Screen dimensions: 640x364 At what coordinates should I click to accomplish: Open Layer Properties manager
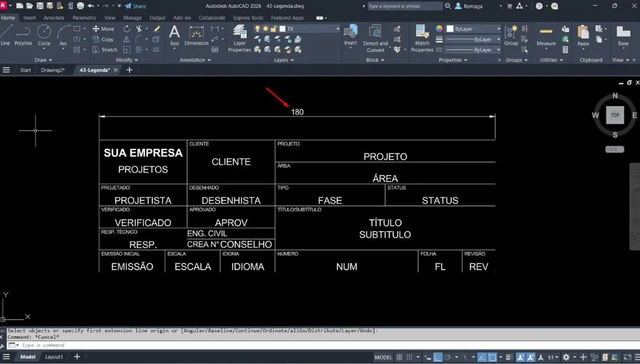(240, 39)
